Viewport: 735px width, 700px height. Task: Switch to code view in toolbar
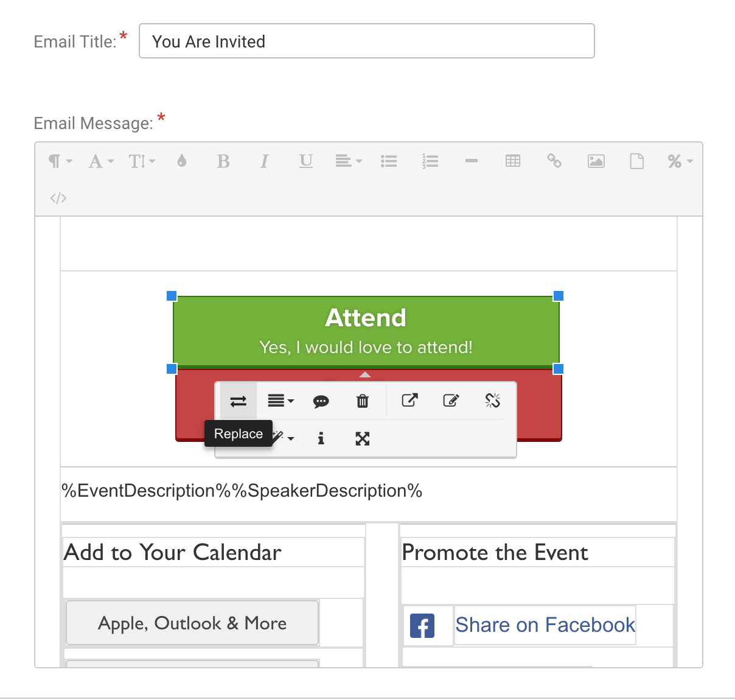[58, 198]
